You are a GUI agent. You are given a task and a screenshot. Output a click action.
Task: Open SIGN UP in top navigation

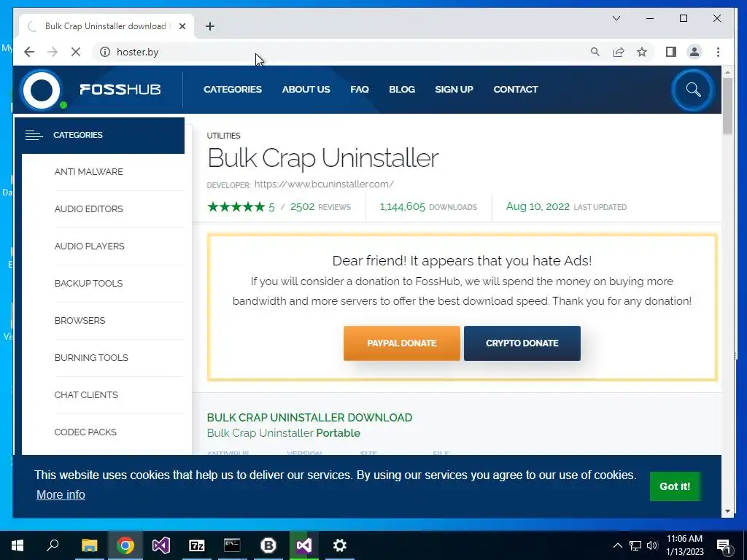click(x=454, y=90)
